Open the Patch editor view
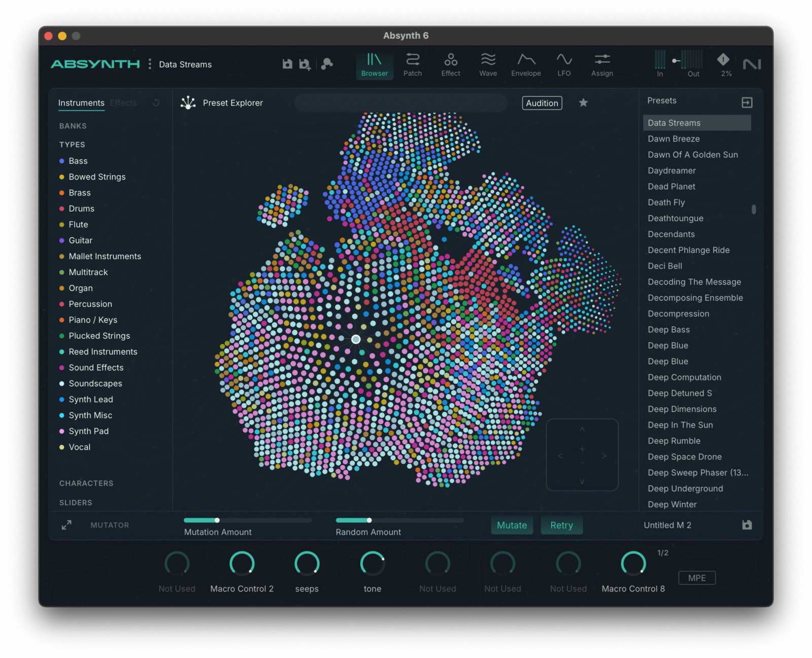This screenshot has height=658, width=812. point(413,64)
